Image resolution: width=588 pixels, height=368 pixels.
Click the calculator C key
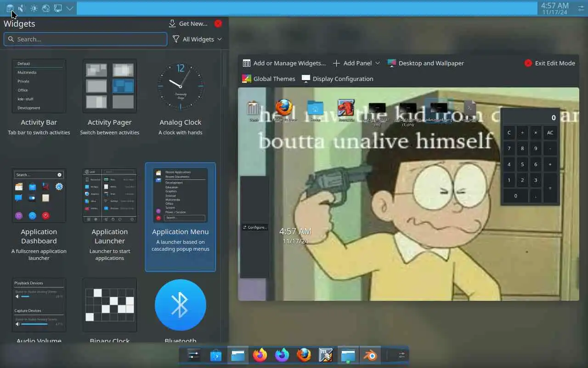coord(509,132)
